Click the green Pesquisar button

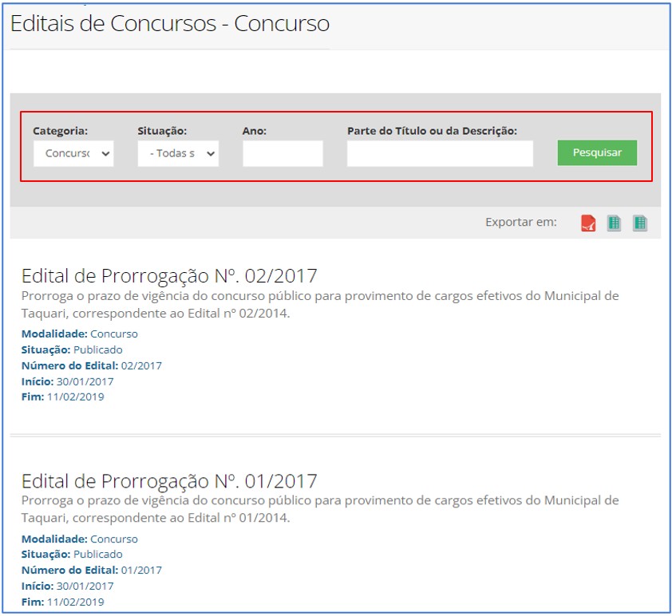coord(597,152)
